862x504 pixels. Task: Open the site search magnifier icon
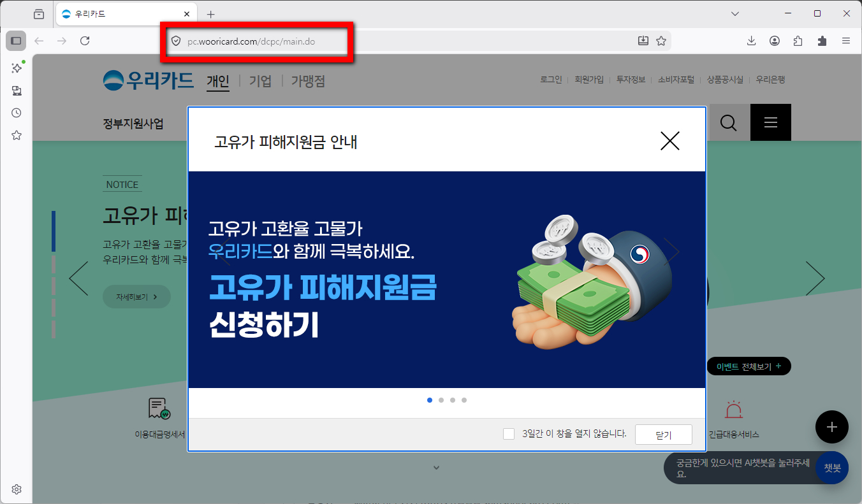tap(729, 122)
